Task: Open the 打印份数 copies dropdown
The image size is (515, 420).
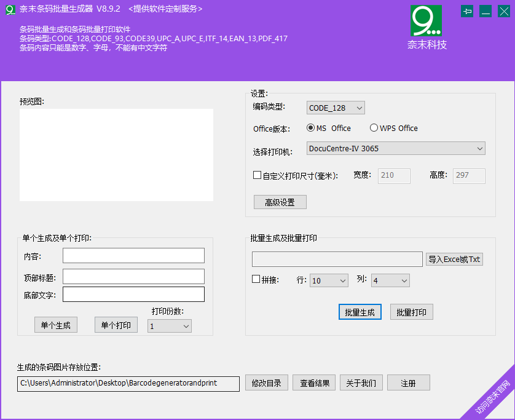Action: [170, 326]
